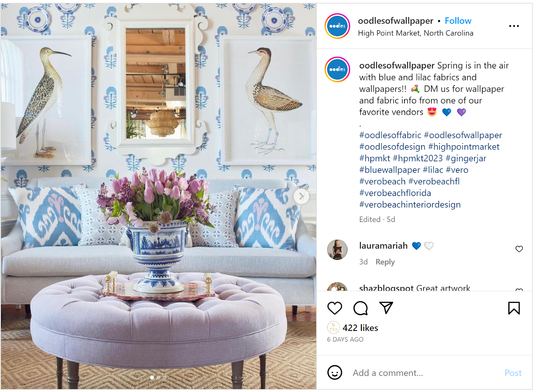Follow oodlesofwallpaper account
534x392 pixels.
point(458,21)
